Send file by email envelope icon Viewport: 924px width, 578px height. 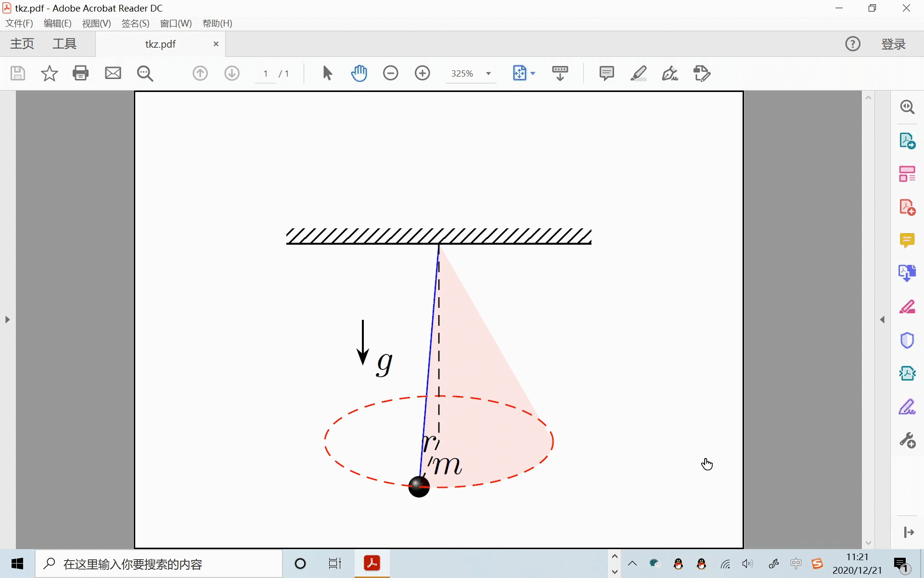point(113,73)
